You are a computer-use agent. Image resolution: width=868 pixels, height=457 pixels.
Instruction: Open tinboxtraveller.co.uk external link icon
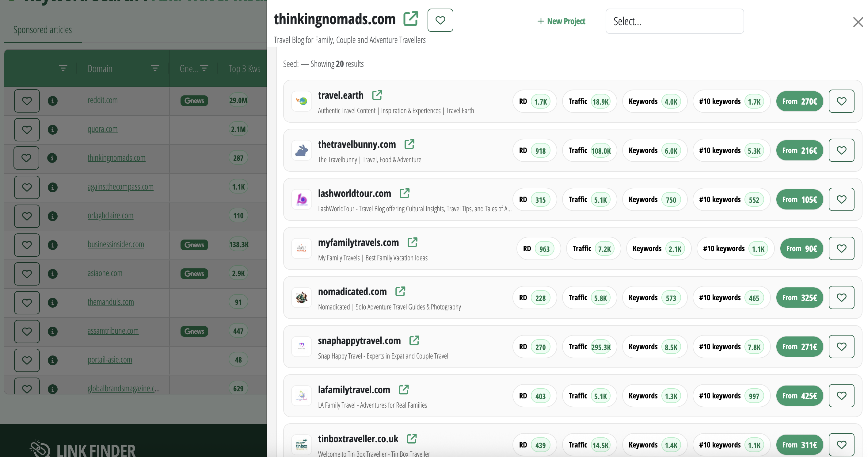pos(412,439)
